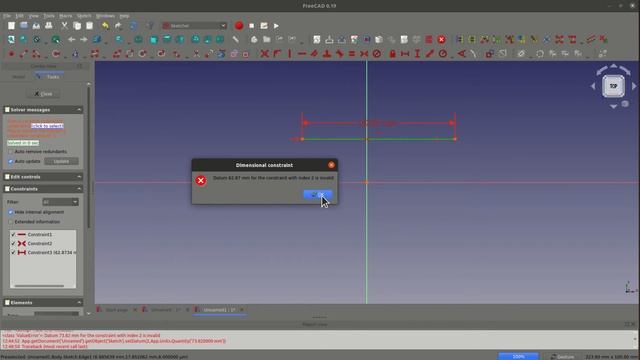Image resolution: width=640 pixels, height=360 pixels.
Task: Open the Tools menu
Action: [x=49, y=16]
